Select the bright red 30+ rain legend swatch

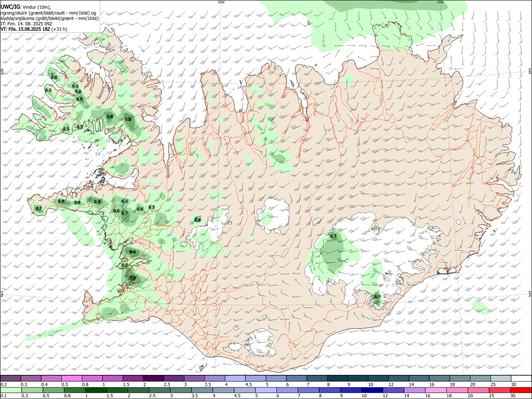[521, 390]
